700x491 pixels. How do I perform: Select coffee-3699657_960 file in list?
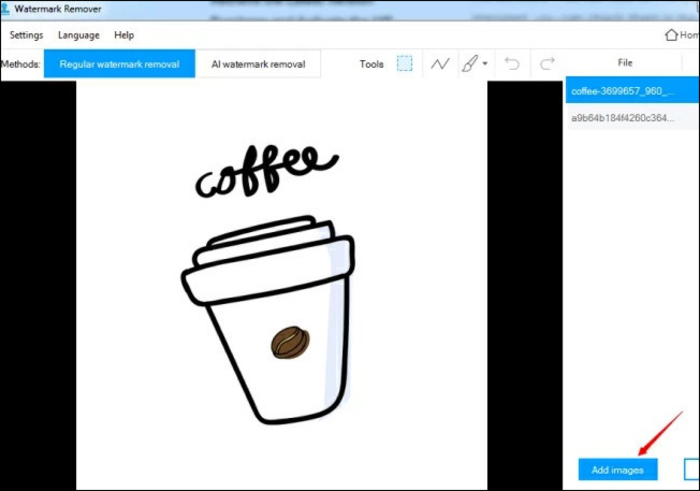pyautogui.click(x=632, y=91)
